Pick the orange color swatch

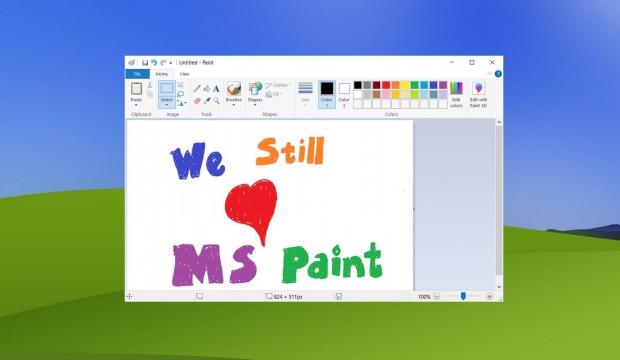(x=396, y=85)
